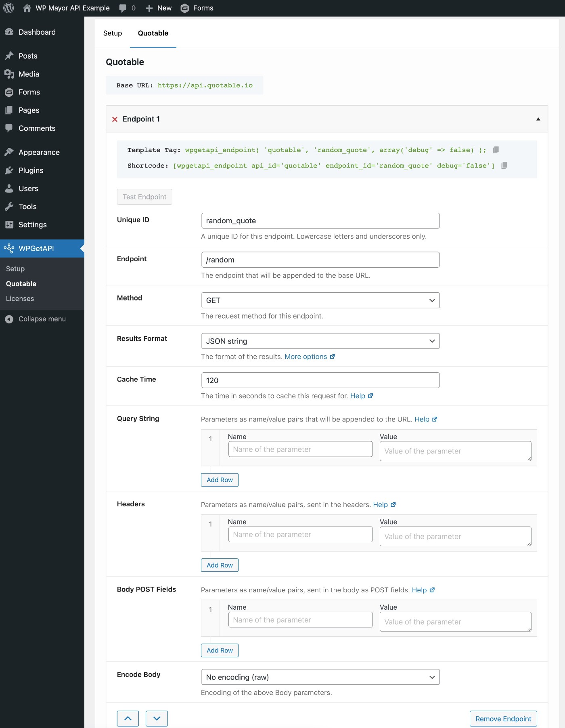Viewport: 565px width, 728px height.
Task: Open comments bubble in admin bar
Action: point(123,8)
